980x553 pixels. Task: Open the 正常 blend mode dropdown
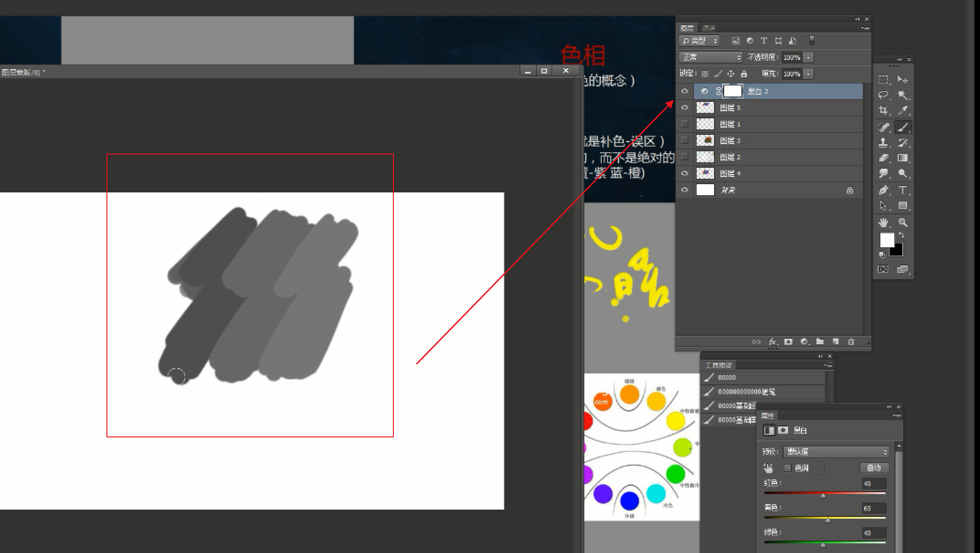pyautogui.click(x=711, y=58)
